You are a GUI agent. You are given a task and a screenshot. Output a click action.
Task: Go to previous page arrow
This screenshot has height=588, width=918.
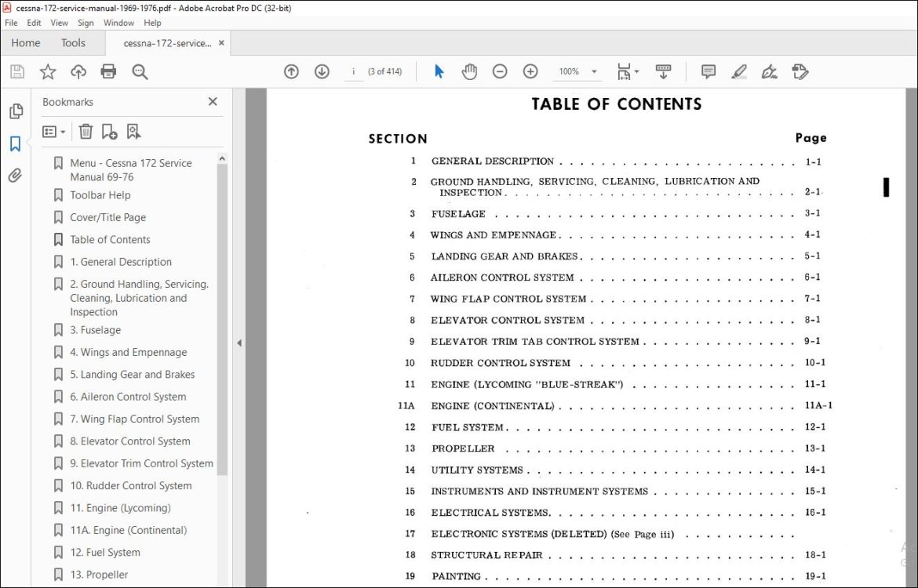point(291,71)
